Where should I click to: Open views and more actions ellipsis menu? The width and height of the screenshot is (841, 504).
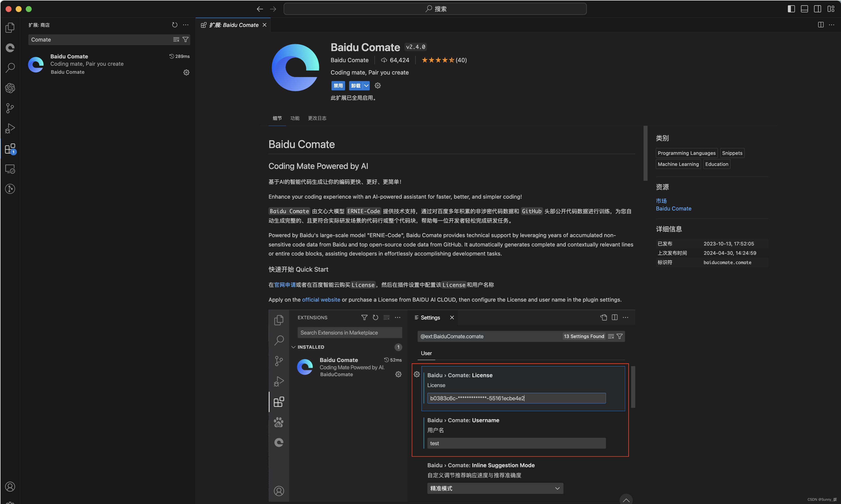coord(186,25)
